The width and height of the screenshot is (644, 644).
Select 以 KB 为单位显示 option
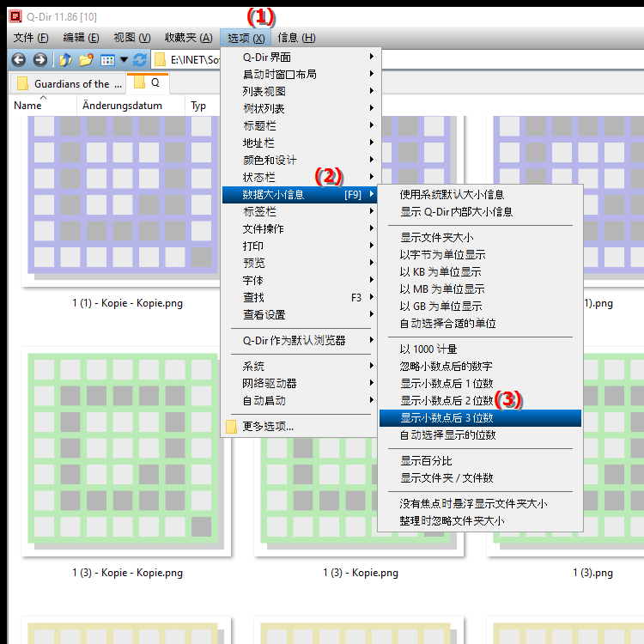[480, 272]
